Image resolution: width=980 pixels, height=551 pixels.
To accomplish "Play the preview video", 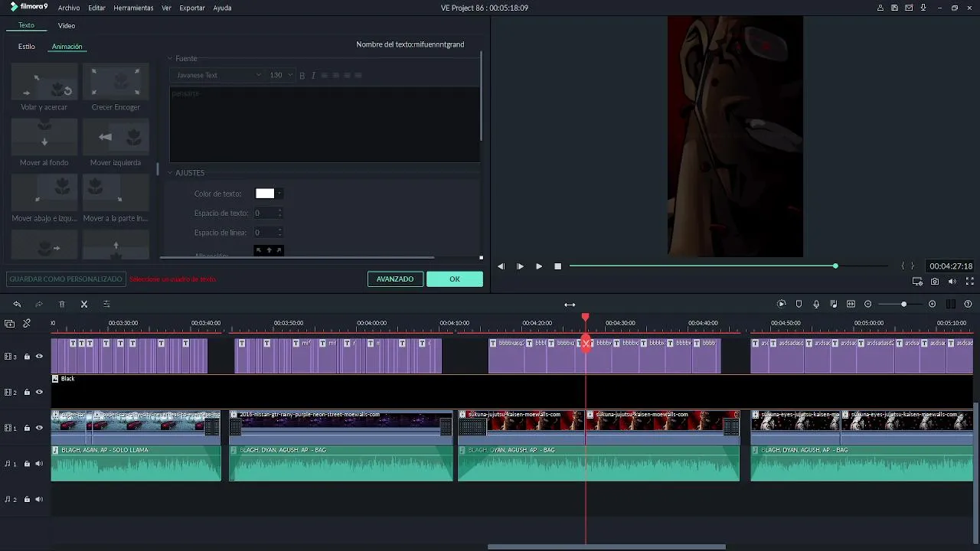I will [x=539, y=266].
